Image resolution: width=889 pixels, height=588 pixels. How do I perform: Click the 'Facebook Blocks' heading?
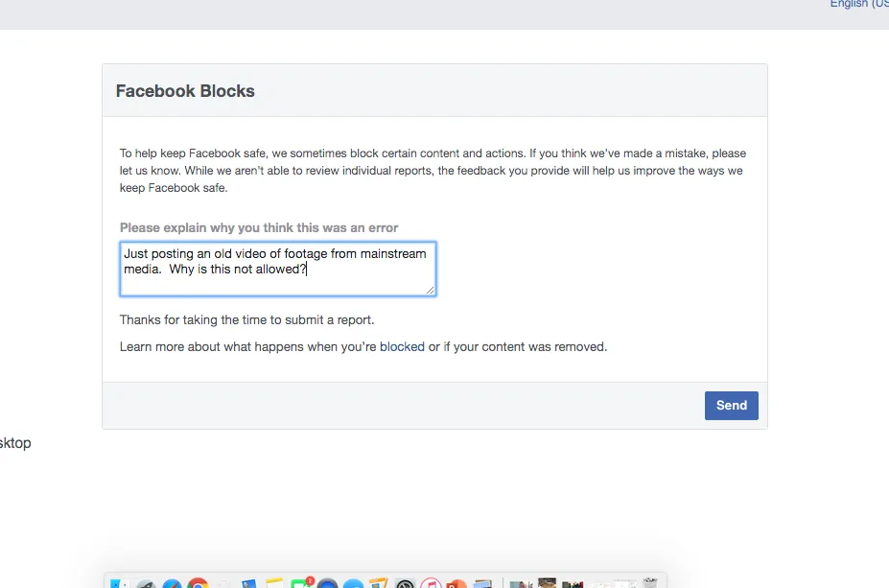click(x=185, y=91)
